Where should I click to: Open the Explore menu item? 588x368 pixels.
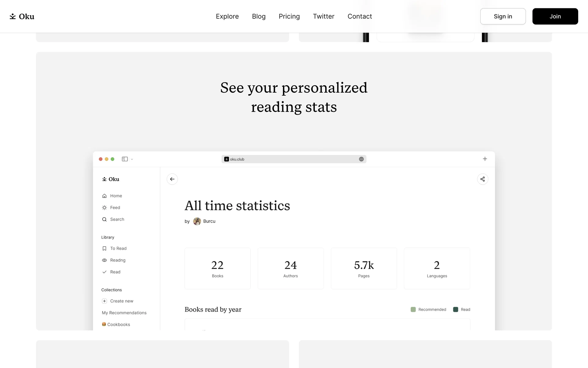227,17
